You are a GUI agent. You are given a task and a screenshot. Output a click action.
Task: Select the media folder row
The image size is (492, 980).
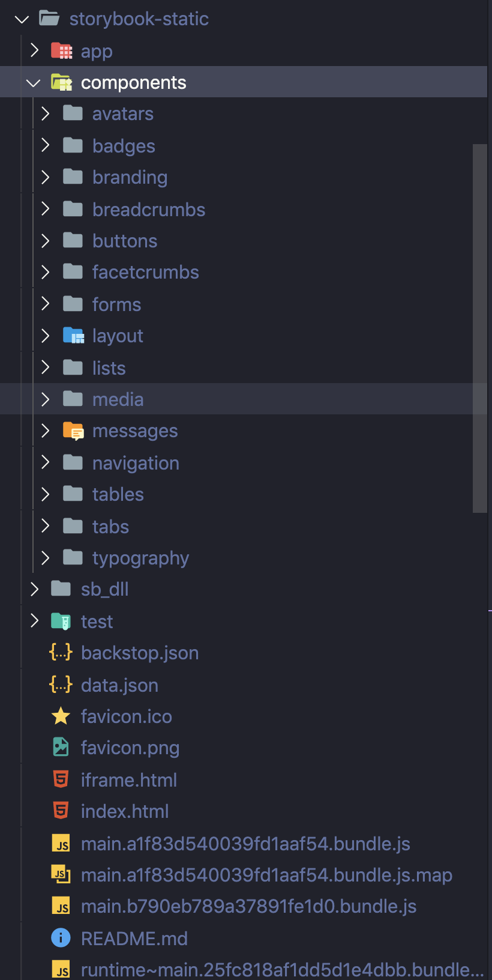(x=118, y=399)
